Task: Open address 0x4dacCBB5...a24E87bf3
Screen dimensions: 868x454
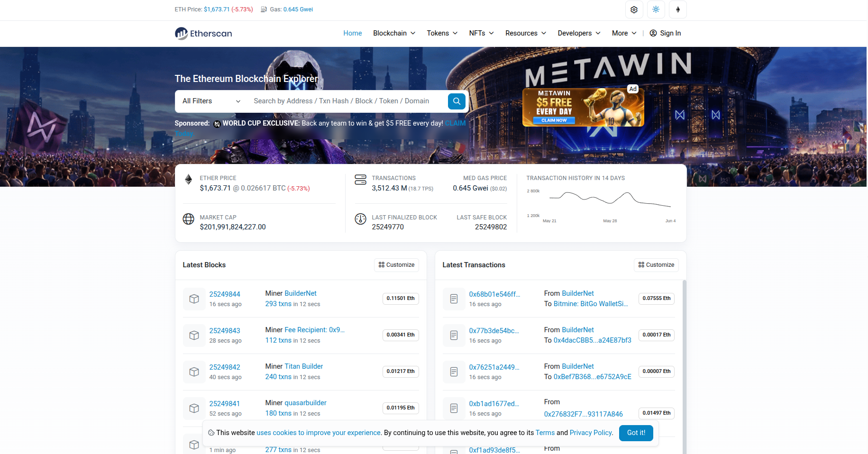Action: pos(593,340)
